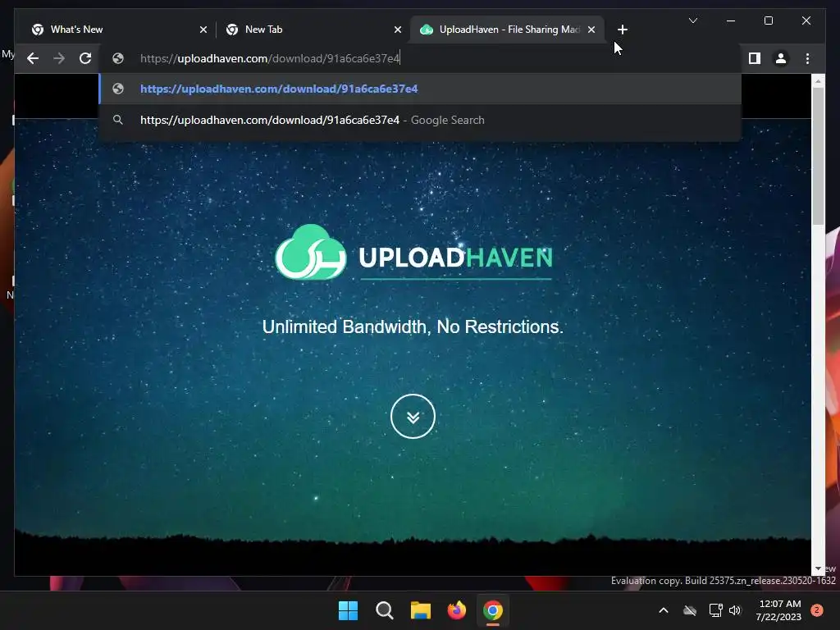The width and height of the screenshot is (840, 630).
Task: Open File Explorer from taskbar
Action: (x=421, y=610)
